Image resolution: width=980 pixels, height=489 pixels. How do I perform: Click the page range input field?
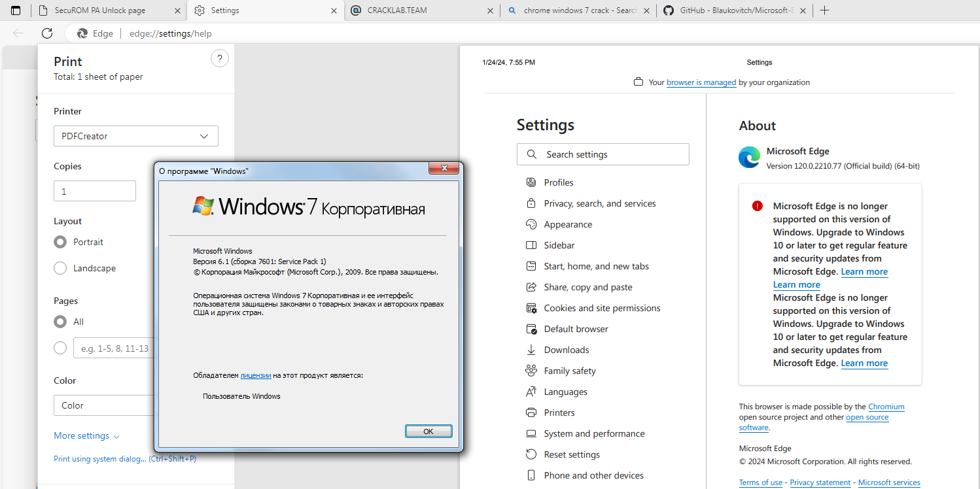(113, 348)
